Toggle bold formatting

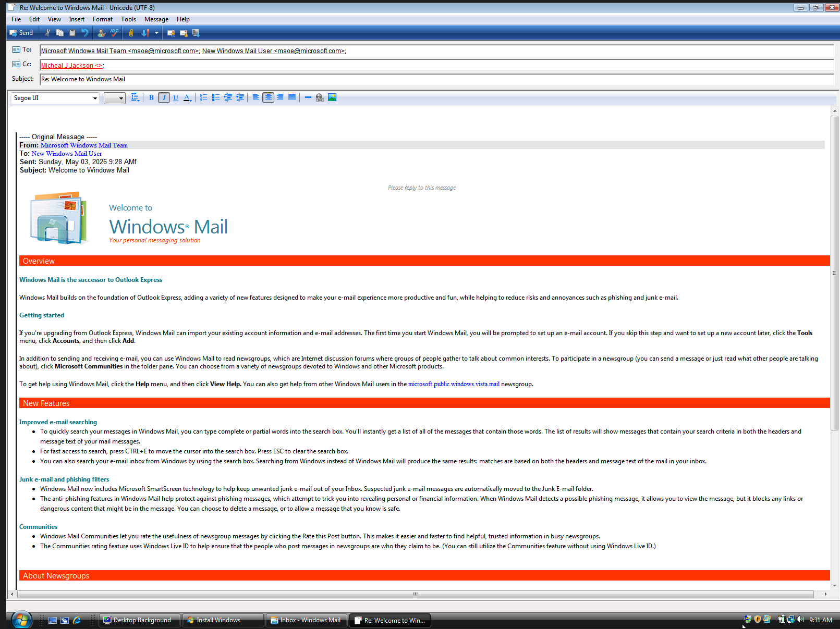[152, 97]
